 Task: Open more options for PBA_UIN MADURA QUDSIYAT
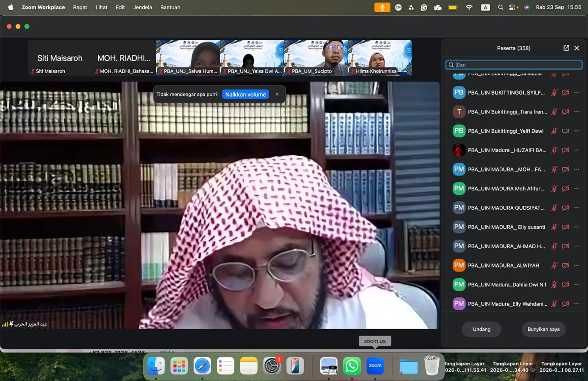[x=577, y=208]
